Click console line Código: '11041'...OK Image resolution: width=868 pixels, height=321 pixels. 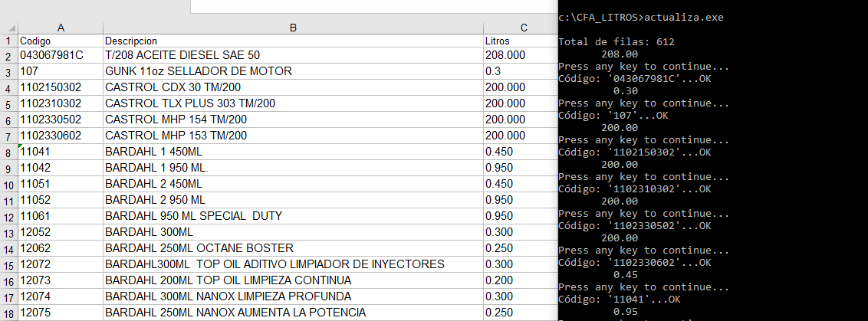[x=620, y=300]
